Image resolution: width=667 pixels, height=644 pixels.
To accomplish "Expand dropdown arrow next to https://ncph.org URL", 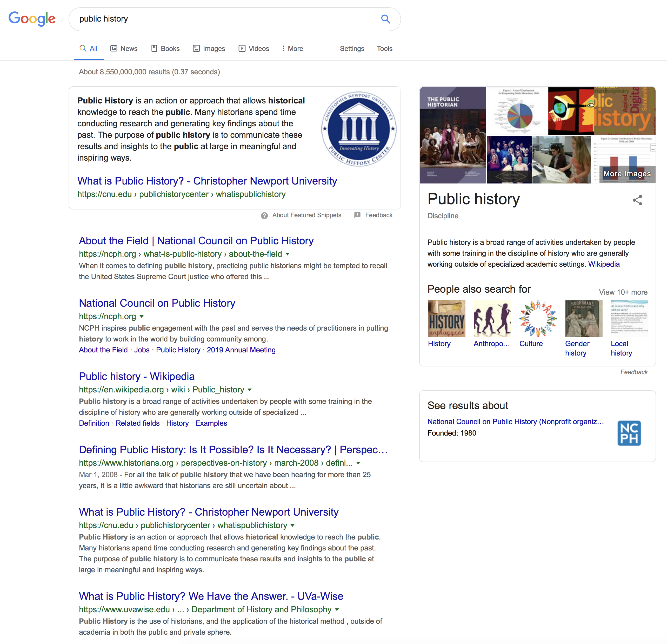I will tap(142, 316).
